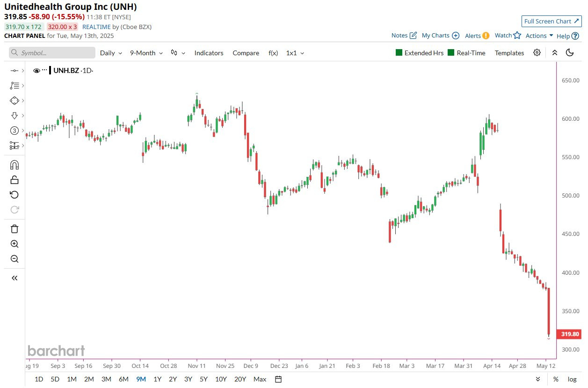Viewport: 588px width, 388px height.
Task: Open the 1x1 grid layout dropdown
Action: coord(295,53)
